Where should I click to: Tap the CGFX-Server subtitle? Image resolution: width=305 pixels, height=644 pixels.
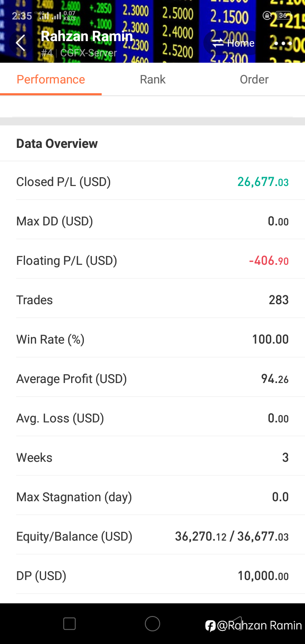pos(89,53)
